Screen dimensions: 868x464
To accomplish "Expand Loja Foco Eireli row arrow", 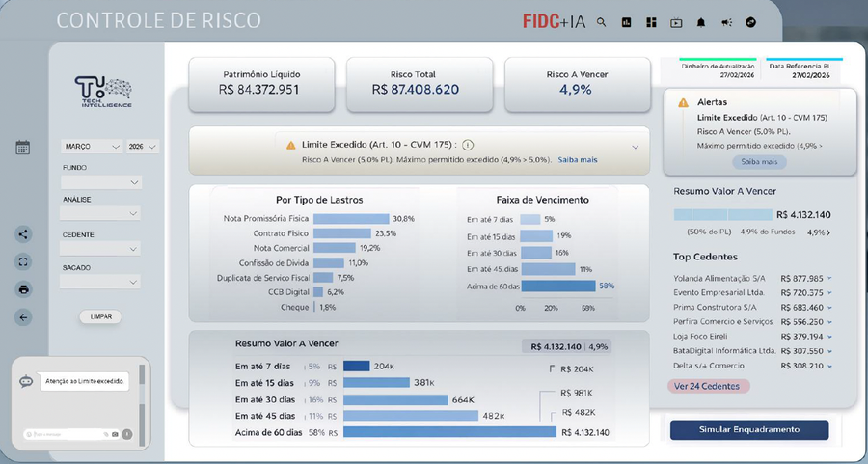I will [829, 337].
